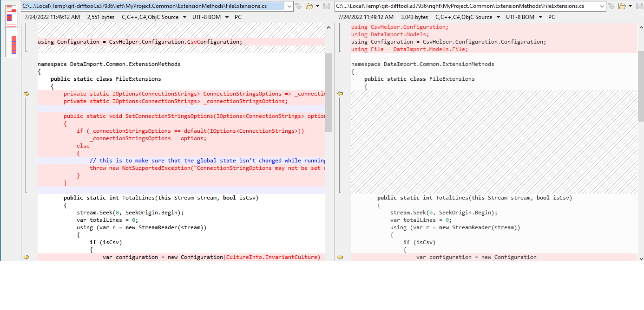This screenshot has width=644, height=310.
Task: Click the diff overview thumbnail map
Action: (x=11, y=30)
